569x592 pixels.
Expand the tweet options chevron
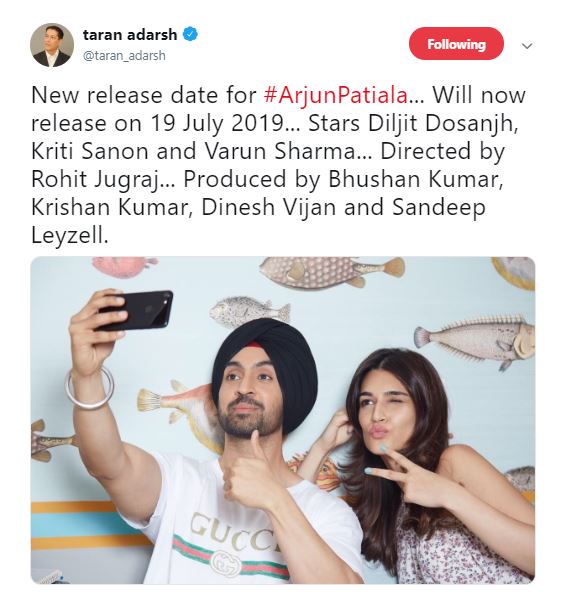[x=527, y=46]
